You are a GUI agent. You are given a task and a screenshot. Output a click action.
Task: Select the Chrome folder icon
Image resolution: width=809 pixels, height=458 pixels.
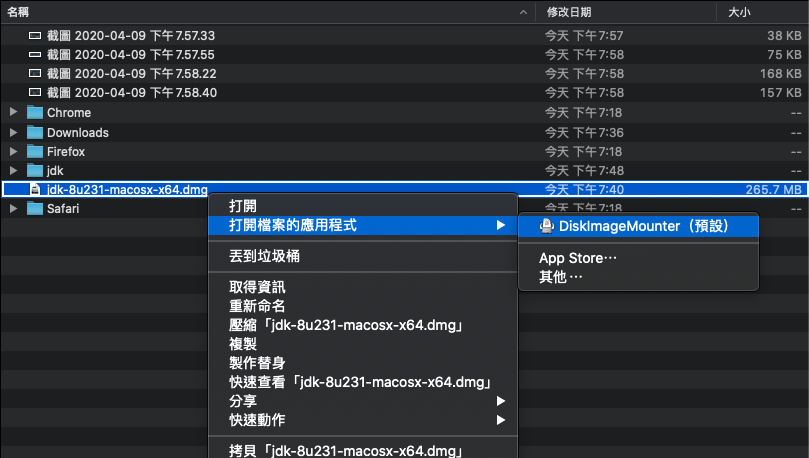(35, 112)
